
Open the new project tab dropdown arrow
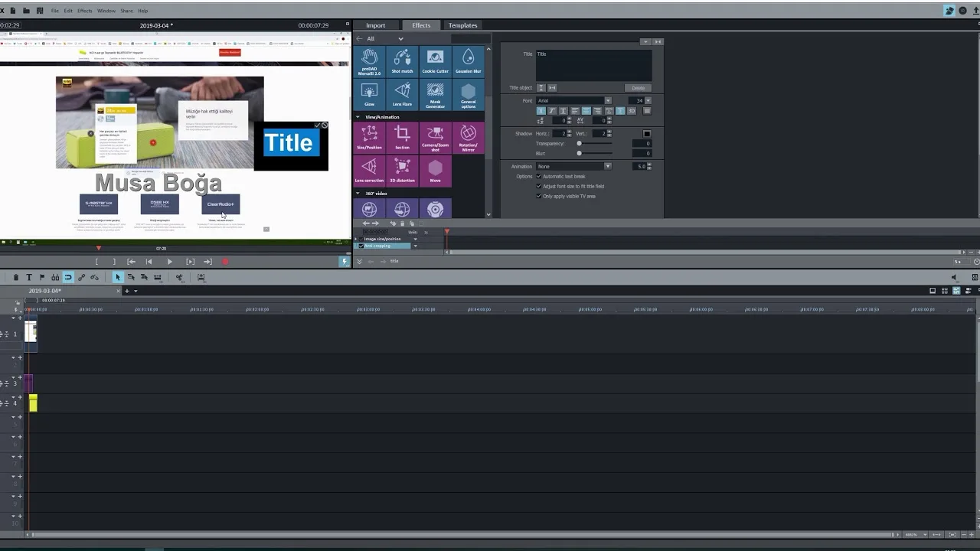tap(136, 291)
